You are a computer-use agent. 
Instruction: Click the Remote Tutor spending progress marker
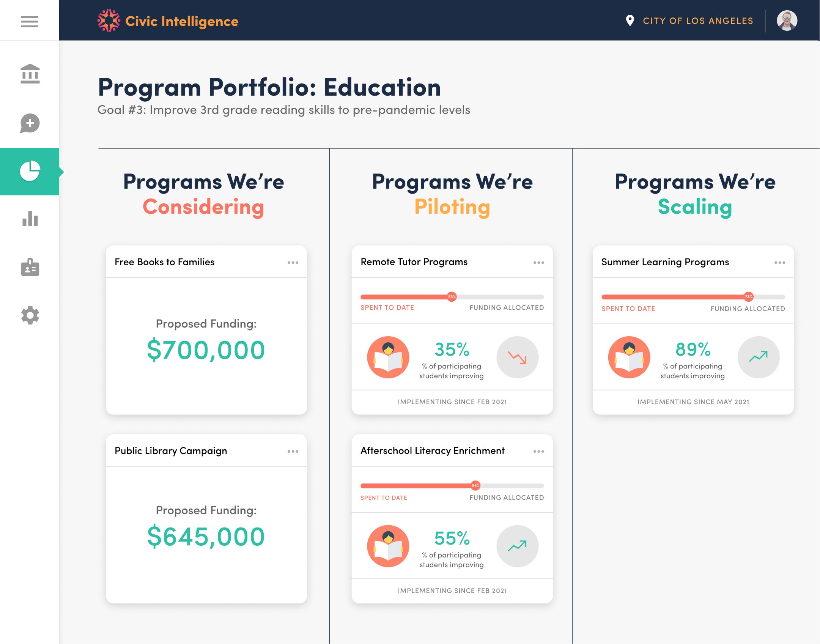(x=452, y=297)
